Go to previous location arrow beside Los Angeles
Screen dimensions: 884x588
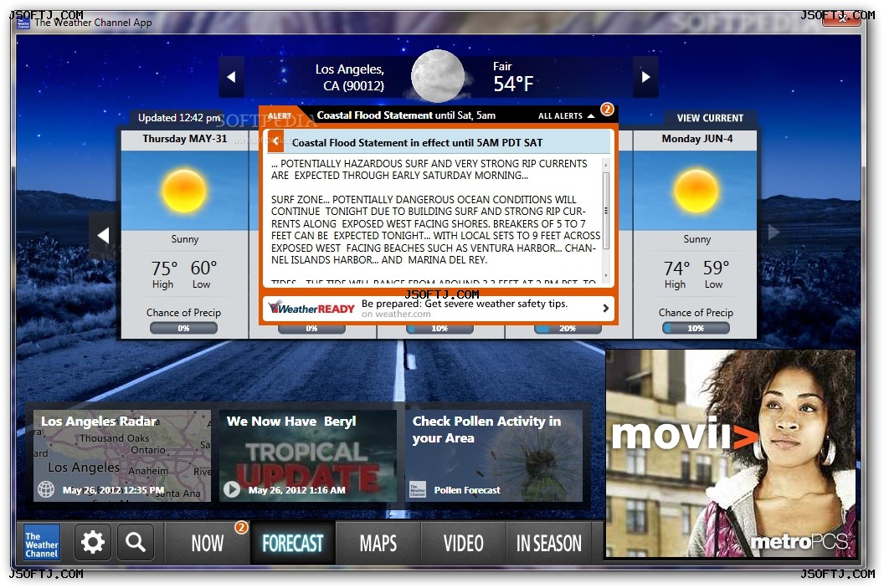231,77
